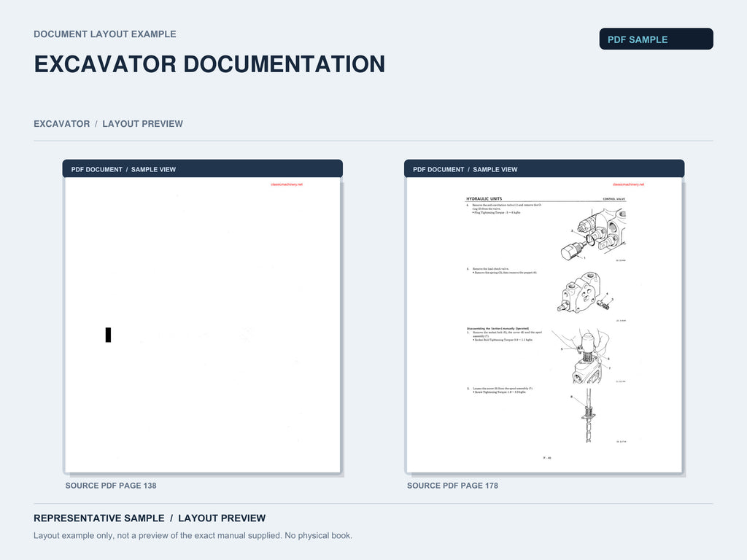Click the anti-cavitation valve diagram
The image size is (747, 560).
point(593,235)
